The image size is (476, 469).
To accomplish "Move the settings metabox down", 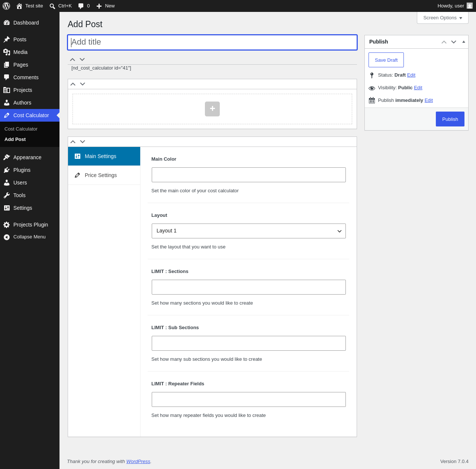I will coord(83,142).
